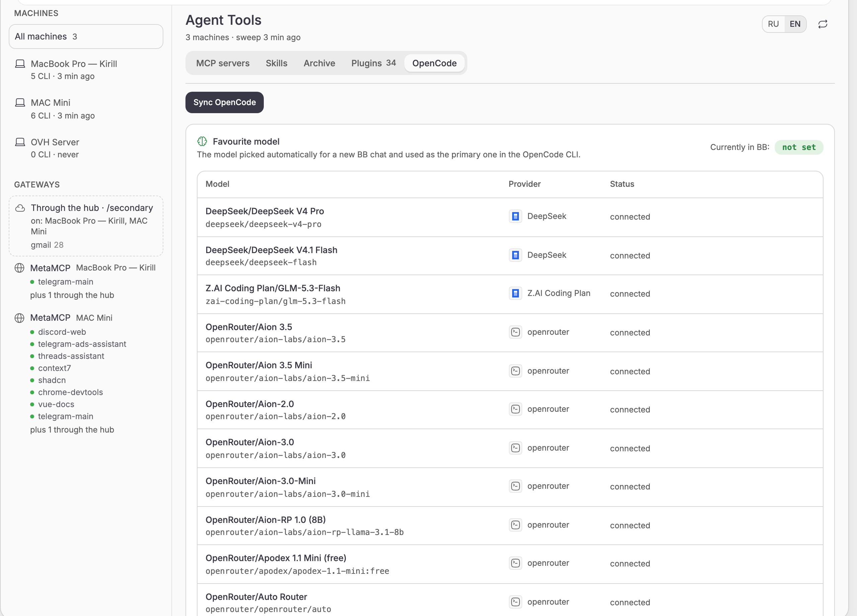Click OpenRouter/Apodex 1.1 Mini (free) model
The image size is (857, 616).
point(276,558)
